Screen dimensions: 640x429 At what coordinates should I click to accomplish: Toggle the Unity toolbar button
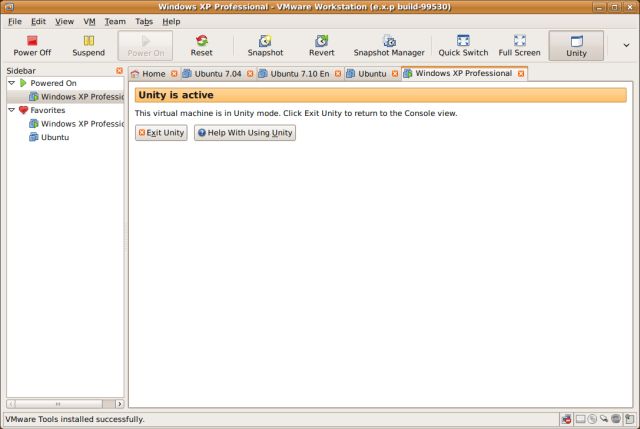click(x=576, y=46)
